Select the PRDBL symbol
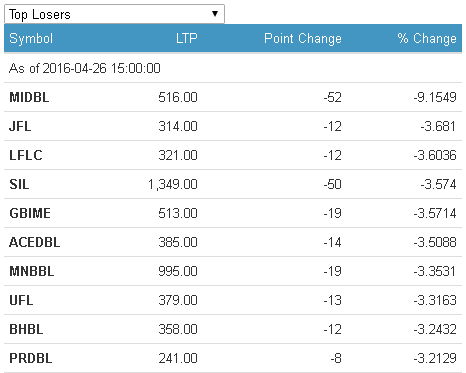The height and width of the screenshot is (373, 466). coord(31,358)
